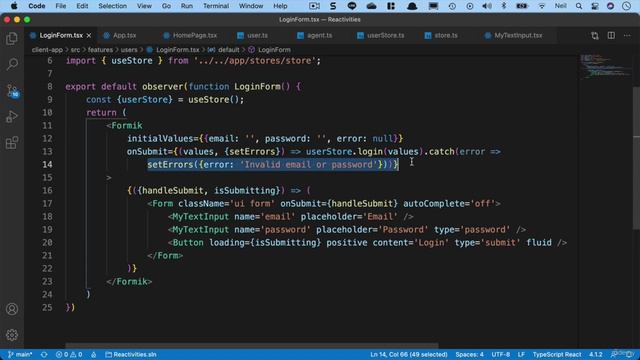Change language mode TypeScript React
This screenshot has height=360, width=640.
[557, 354]
